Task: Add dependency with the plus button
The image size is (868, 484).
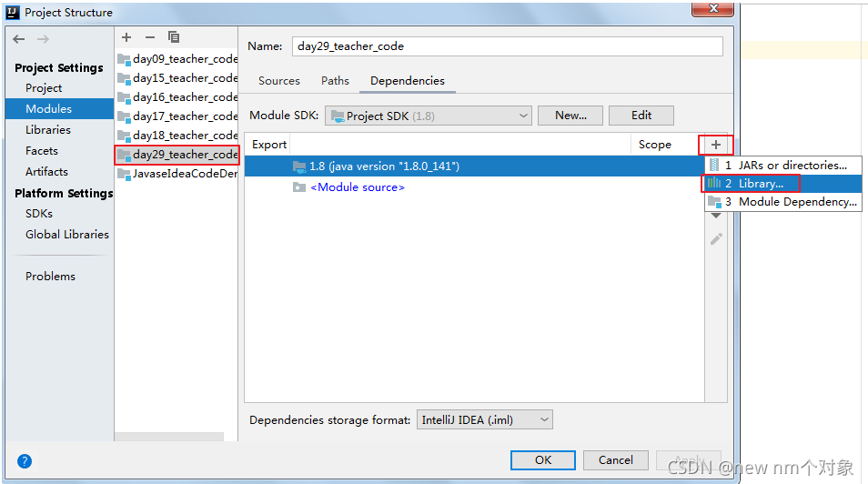Action: pos(716,145)
